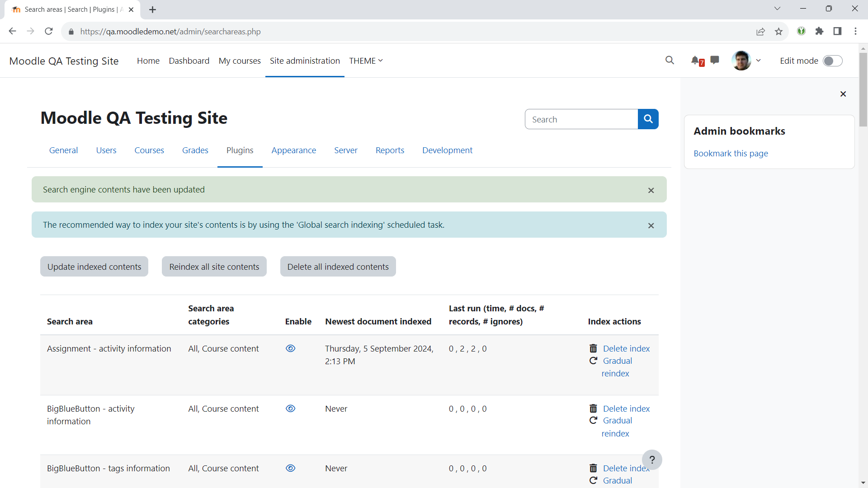Click the page vertical scrollbar thumb
The image size is (868, 488).
click(x=863, y=89)
